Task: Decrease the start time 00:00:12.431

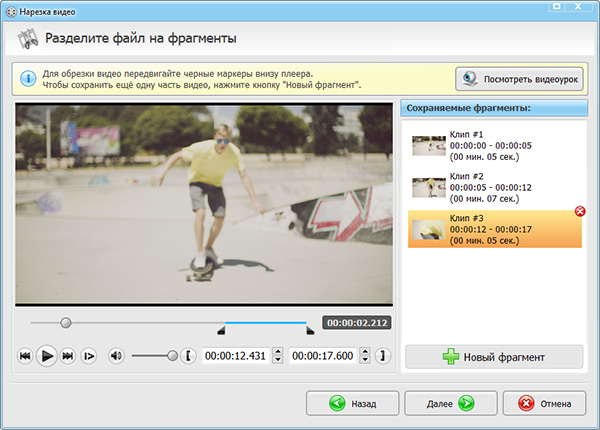Action: (x=278, y=360)
